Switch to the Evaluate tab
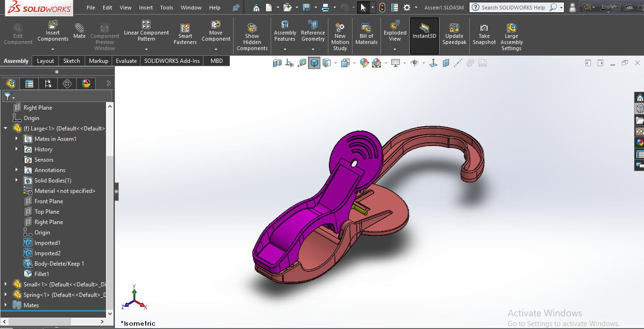 [x=126, y=61]
